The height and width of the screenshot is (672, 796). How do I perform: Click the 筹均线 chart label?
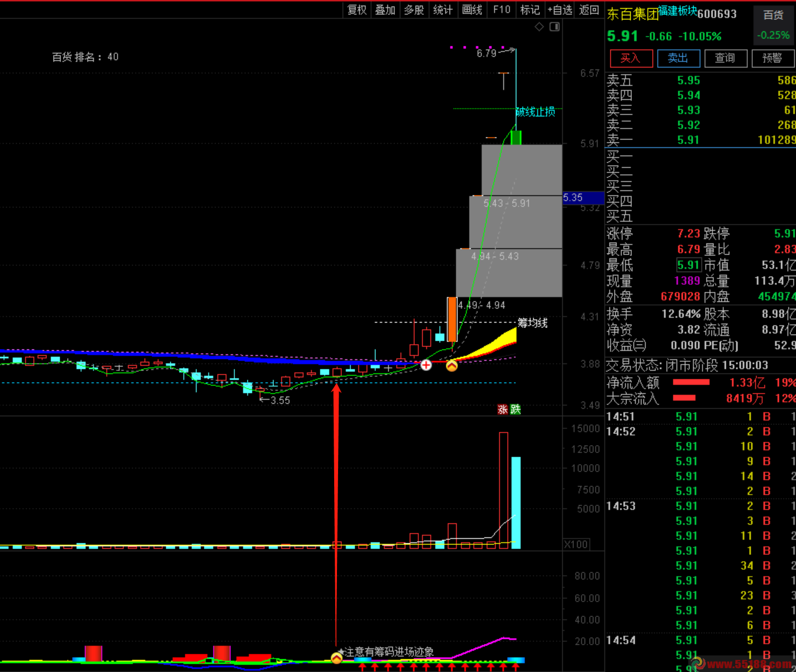pyautogui.click(x=533, y=322)
